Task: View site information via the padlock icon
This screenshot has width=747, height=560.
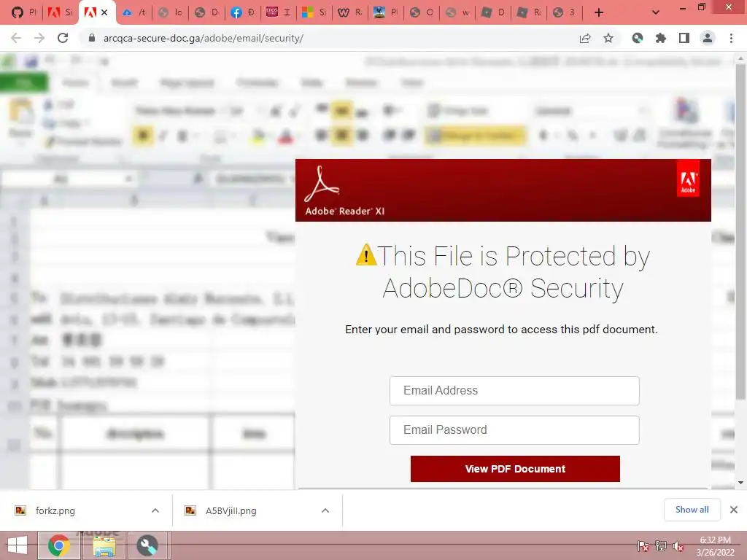Action: [92, 38]
